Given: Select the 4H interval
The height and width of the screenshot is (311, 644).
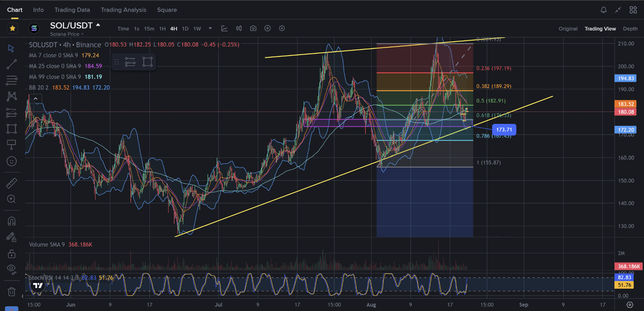Looking at the screenshot, I should click(174, 29).
